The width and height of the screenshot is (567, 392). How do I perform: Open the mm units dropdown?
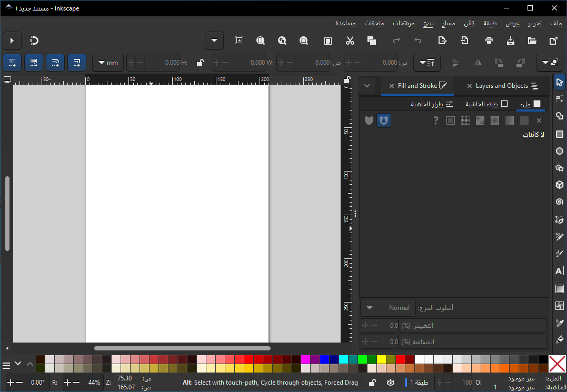click(108, 63)
